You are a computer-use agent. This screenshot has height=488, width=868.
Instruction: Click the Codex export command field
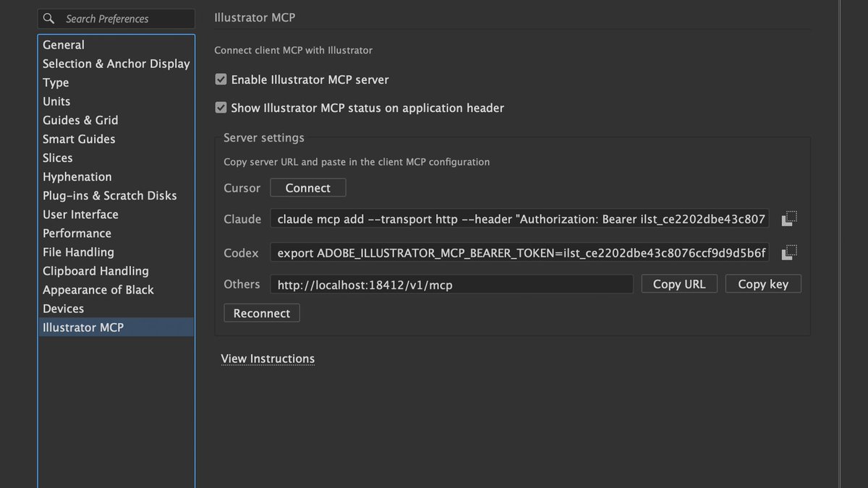pyautogui.click(x=520, y=253)
